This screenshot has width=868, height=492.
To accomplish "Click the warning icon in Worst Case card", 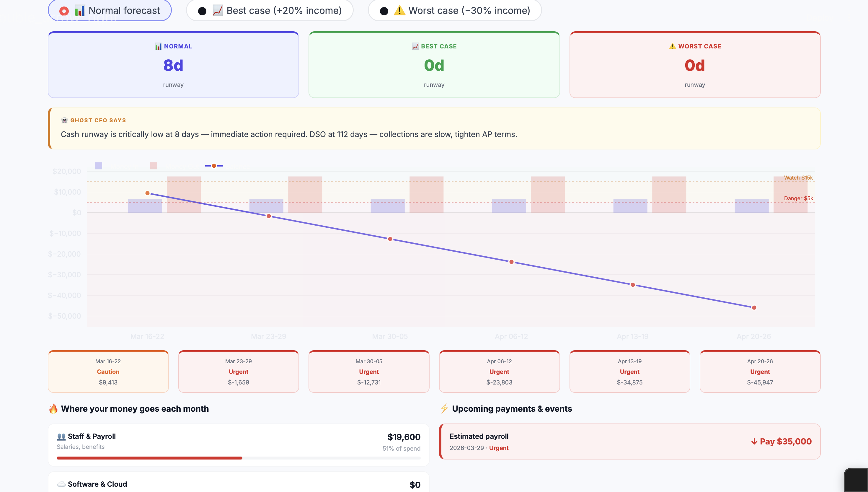I will [x=672, y=46].
